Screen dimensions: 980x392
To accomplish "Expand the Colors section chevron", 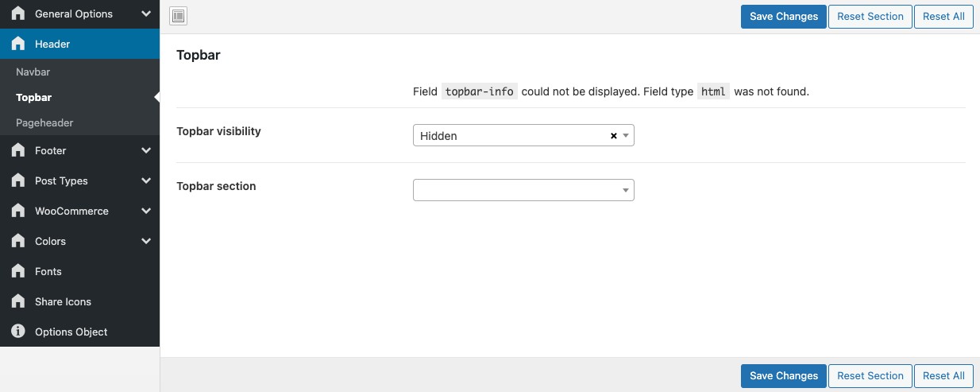I will tap(146, 241).
